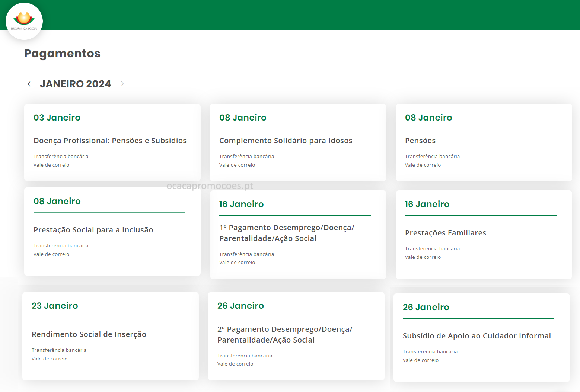
Task: Click Transferência bancária under Complemento Solidário
Action: click(246, 157)
